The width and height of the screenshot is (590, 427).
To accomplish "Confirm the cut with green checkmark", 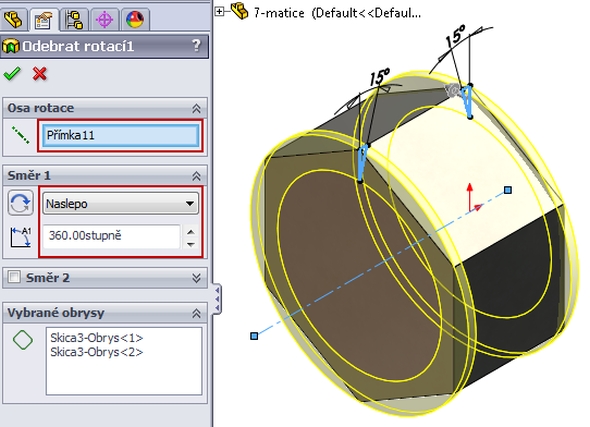I will [12, 74].
